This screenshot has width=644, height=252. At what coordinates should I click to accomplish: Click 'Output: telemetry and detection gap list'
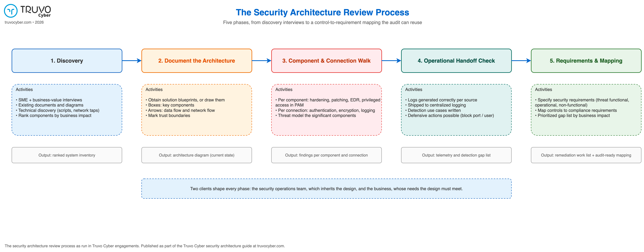pyautogui.click(x=456, y=155)
